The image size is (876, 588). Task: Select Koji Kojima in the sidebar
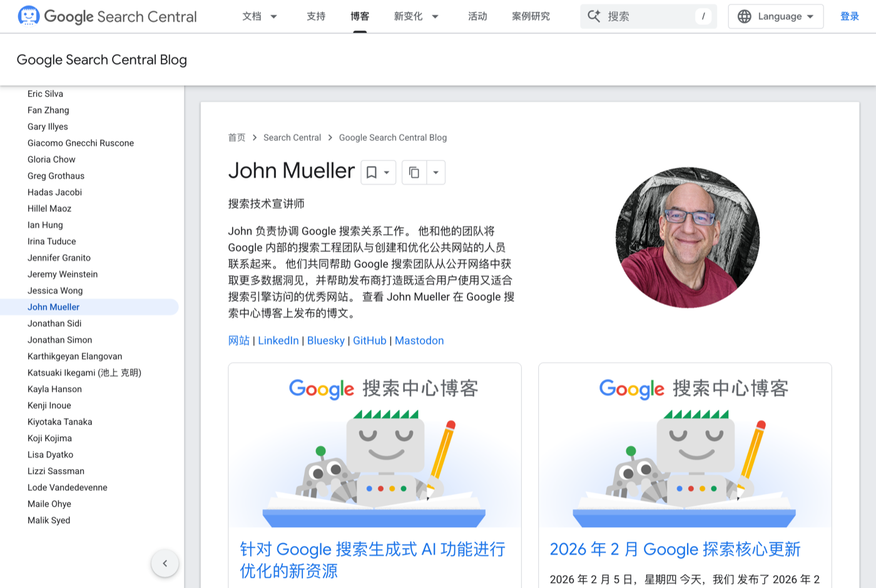[49, 438]
